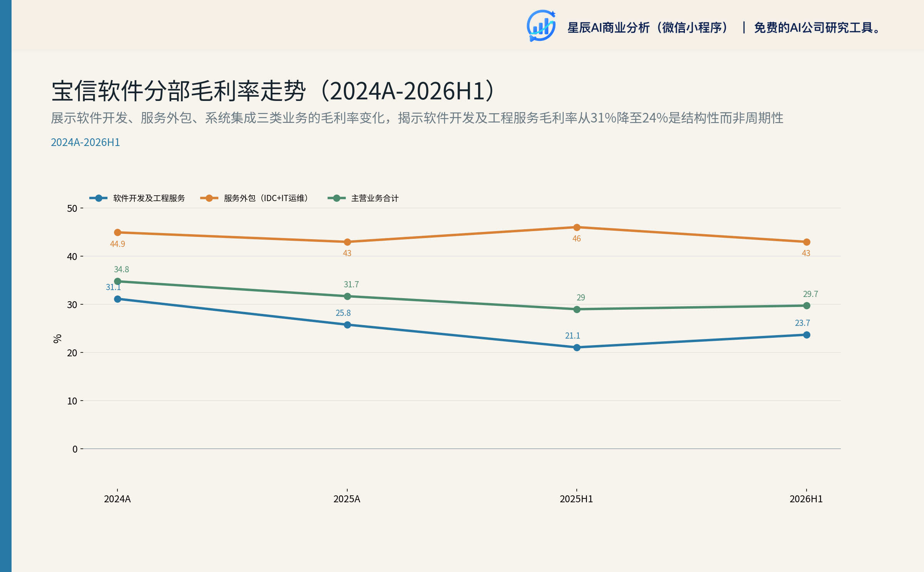Screen dimensions: 924x572
Task: Click the green 29 data point at 2025H1
Action: (x=577, y=309)
